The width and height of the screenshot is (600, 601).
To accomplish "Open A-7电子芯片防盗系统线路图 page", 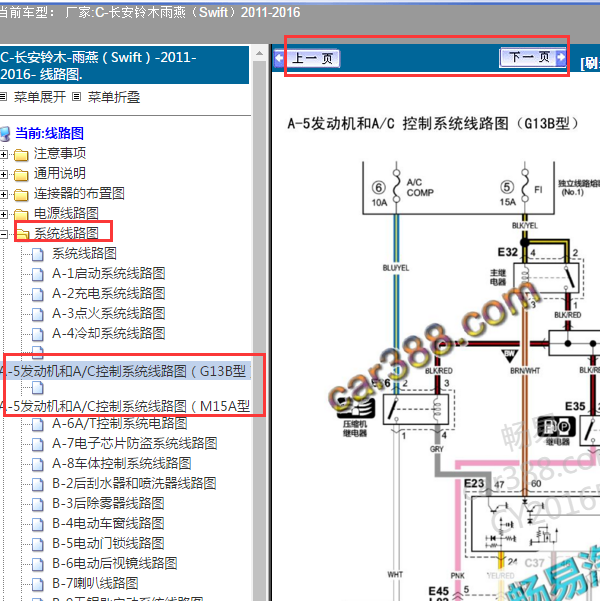I will coord(135,443).
